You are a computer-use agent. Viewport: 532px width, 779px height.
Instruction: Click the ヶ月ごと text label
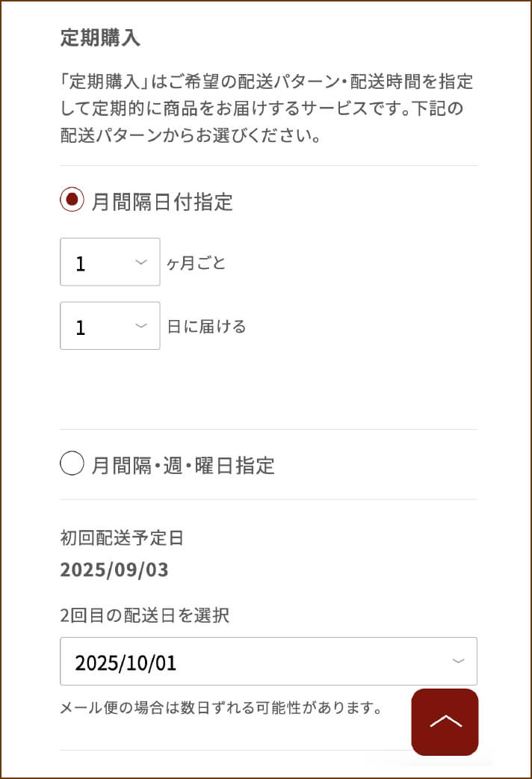pyautogui.click(x=196, y=263)
